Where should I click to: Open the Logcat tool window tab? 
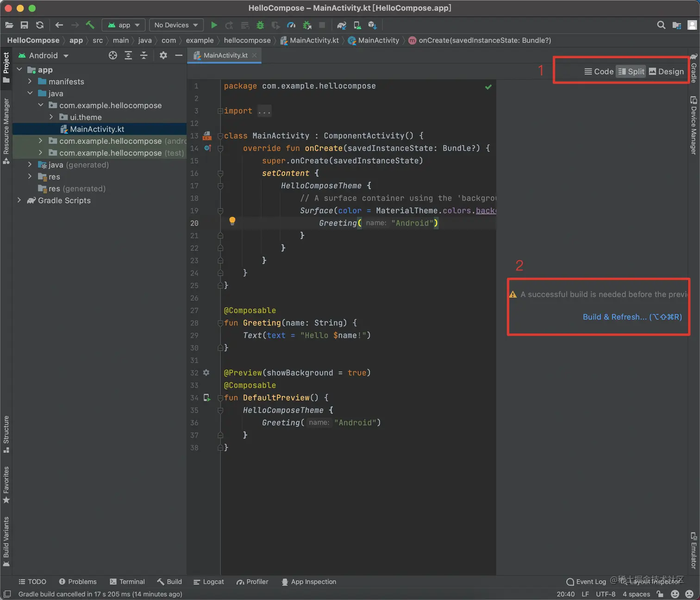pos(208,581)
